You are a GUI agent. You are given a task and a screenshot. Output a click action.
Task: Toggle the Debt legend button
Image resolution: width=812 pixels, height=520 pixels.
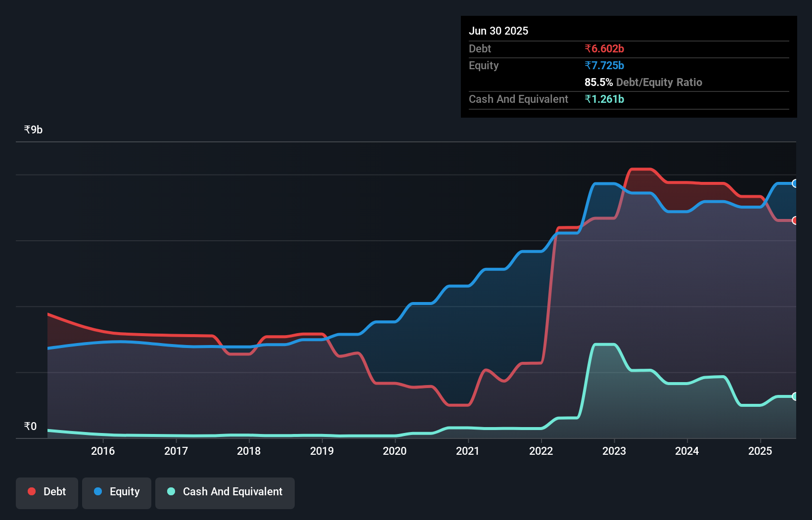coord(47,493)
